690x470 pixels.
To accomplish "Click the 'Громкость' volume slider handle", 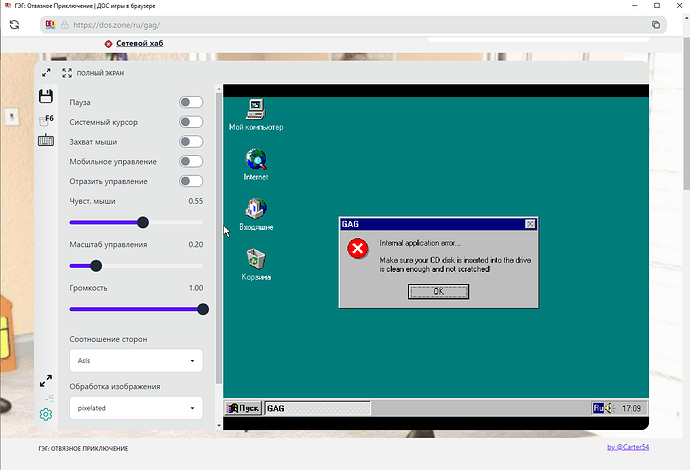I will 203,309.
